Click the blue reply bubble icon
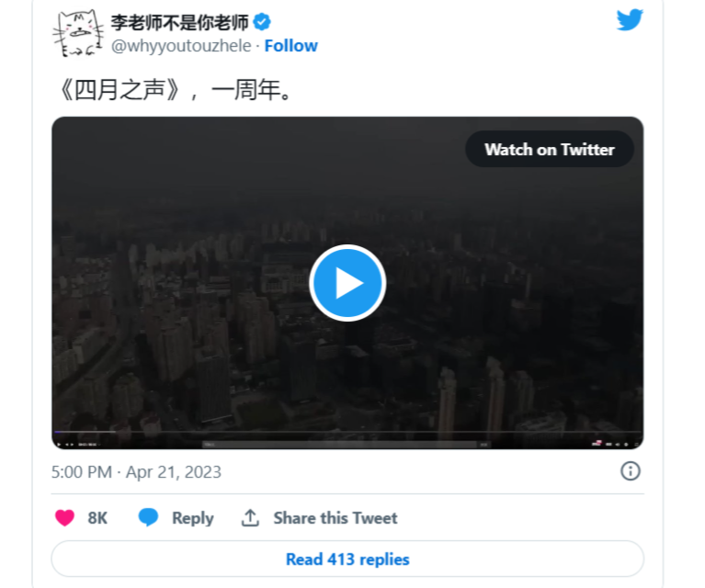 pos(148,517)
